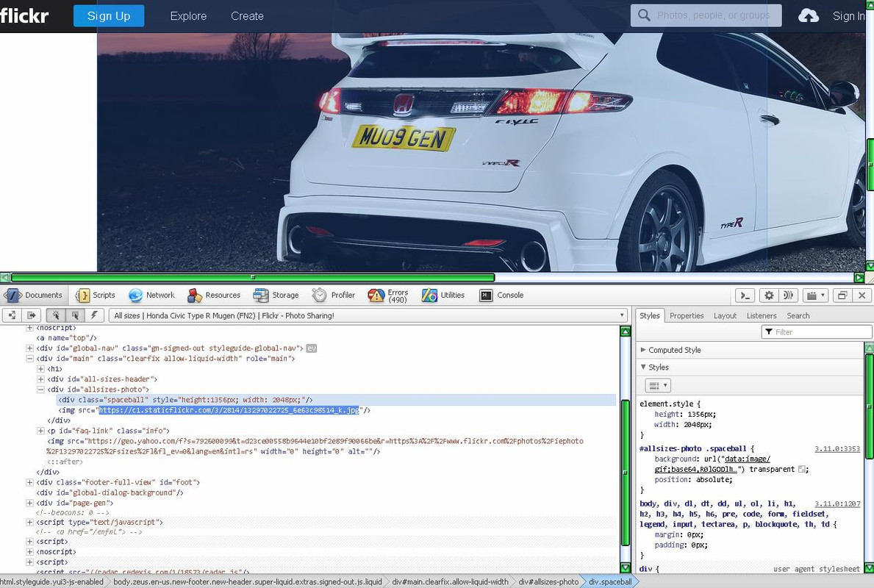View the Errors (490) tab

389,295
